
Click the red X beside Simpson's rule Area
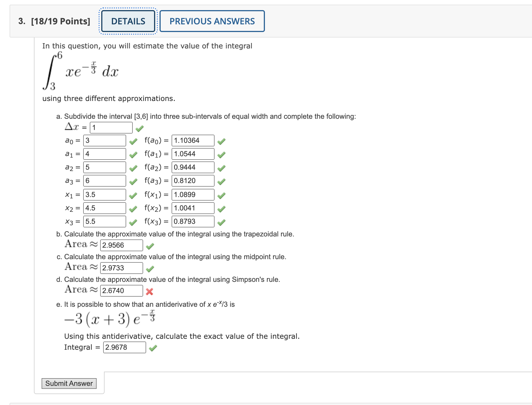point(150,292)
